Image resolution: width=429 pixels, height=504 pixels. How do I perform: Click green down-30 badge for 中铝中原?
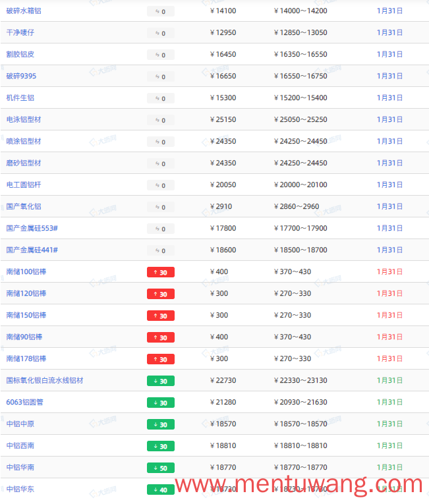click(x=161, y=424)
